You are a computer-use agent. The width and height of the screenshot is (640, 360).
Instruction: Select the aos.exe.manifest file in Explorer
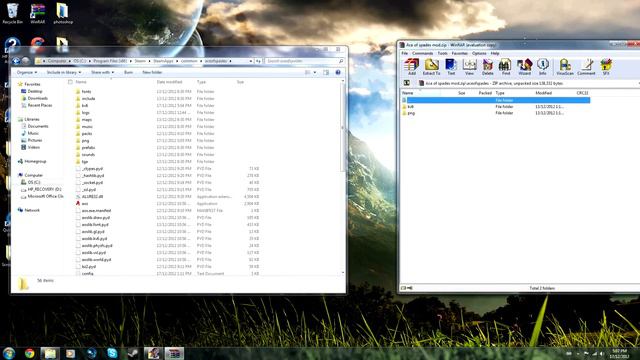96,211
